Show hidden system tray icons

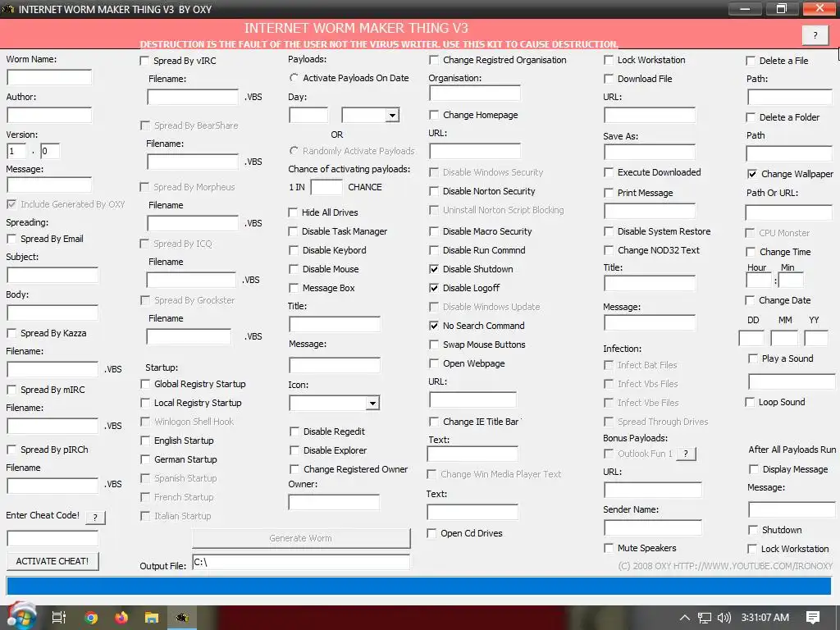pos(685,618)
